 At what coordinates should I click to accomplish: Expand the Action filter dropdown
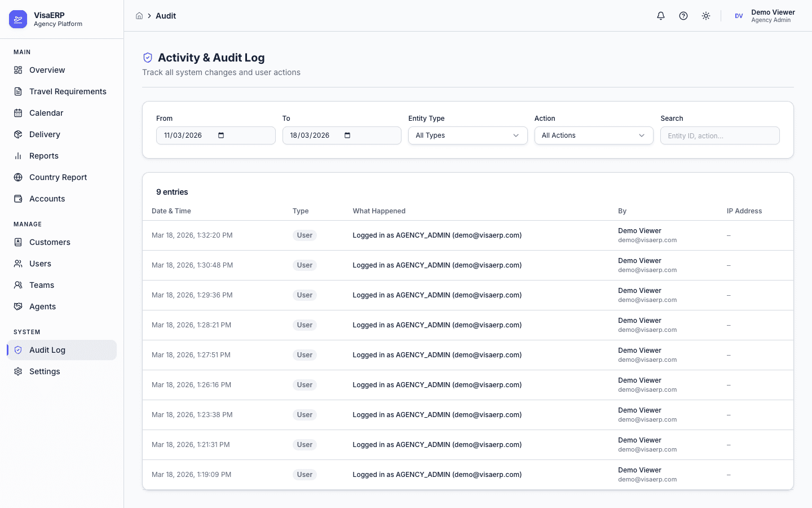(x=593, y=135)
